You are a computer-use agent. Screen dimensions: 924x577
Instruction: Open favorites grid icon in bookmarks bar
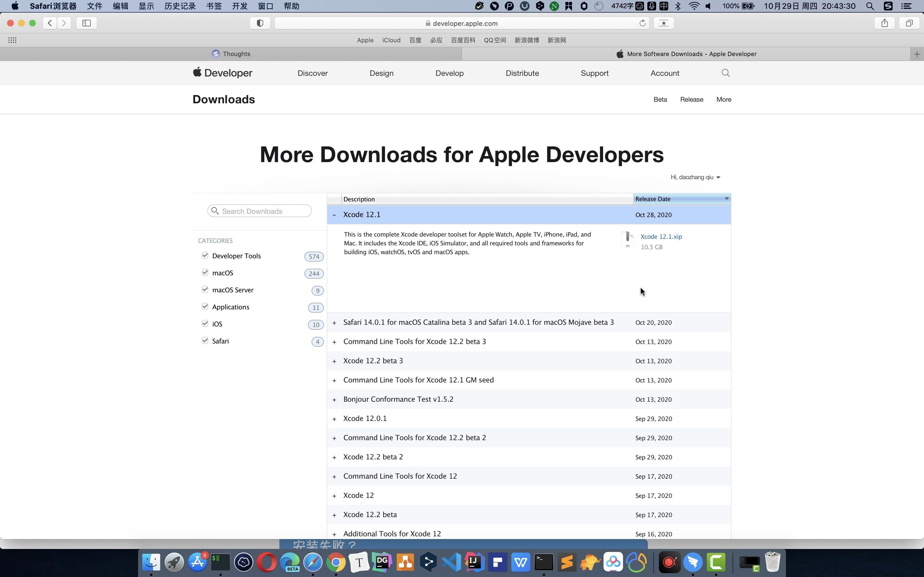(12, 40)
